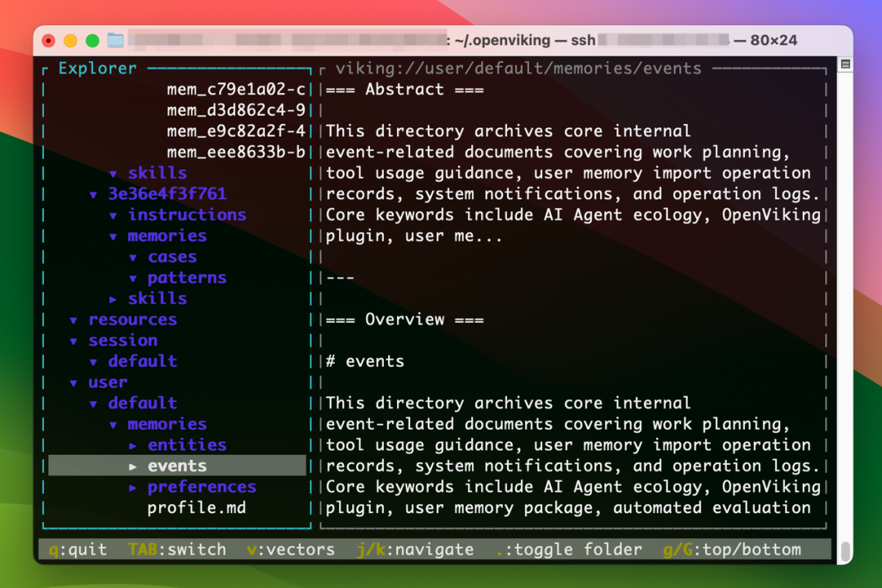Collapse the user folder arrow

click(x=73, y=383)
